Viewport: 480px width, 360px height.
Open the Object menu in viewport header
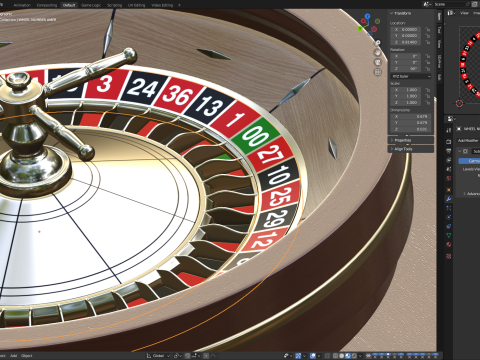27,356
